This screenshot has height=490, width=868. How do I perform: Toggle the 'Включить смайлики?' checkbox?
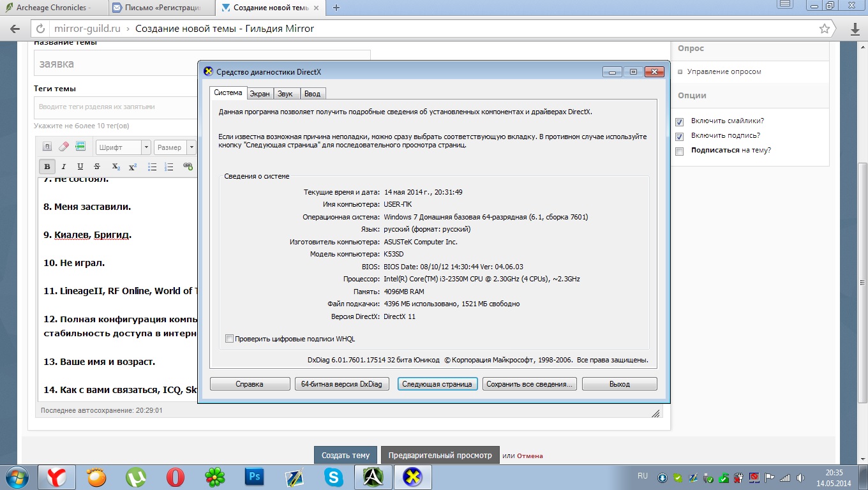pyautogui.click(x=679, y=122)
